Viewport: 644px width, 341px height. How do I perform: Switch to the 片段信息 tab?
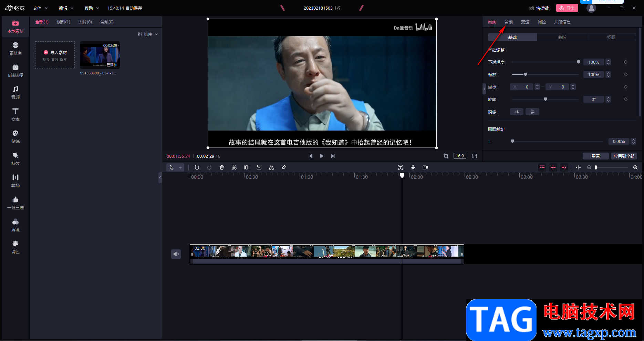tap(562, 22)
